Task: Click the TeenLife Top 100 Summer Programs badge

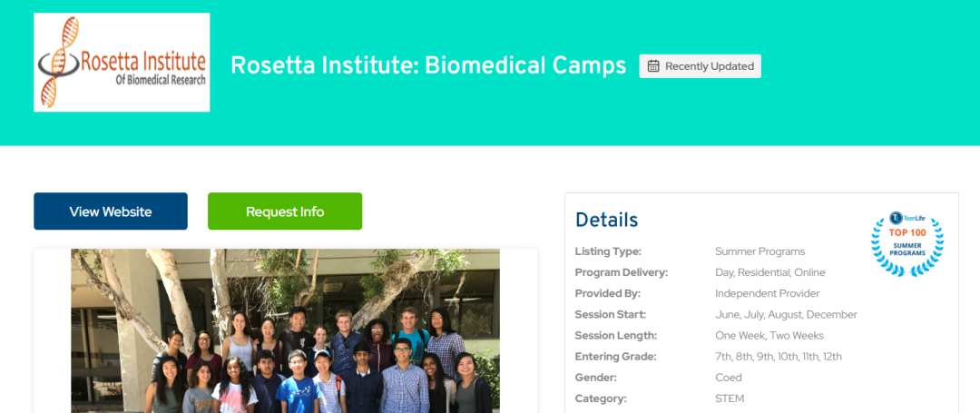Action: 906,242
